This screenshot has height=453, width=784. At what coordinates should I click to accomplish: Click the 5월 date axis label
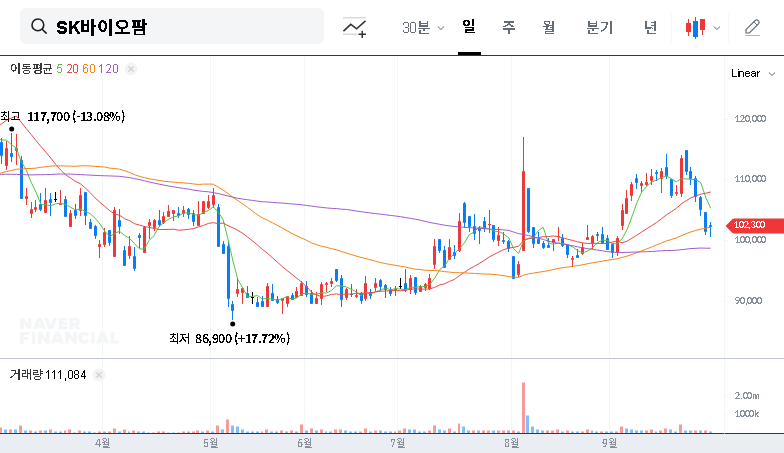210,442
